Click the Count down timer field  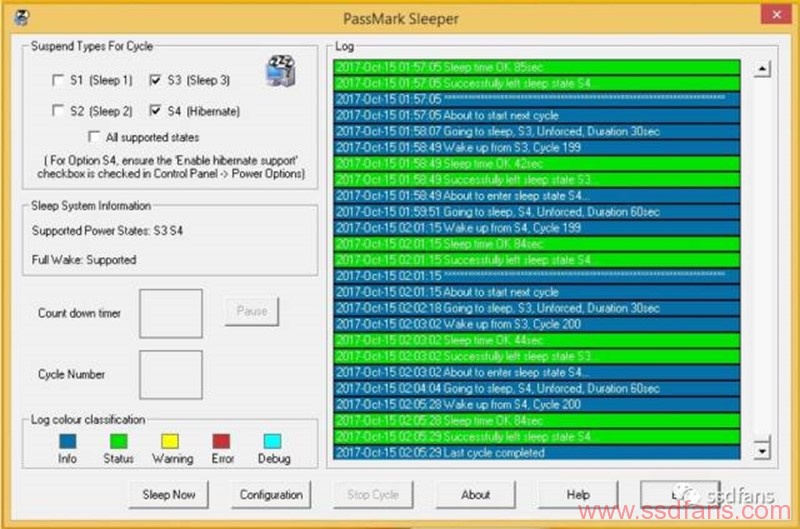(171, 313)
